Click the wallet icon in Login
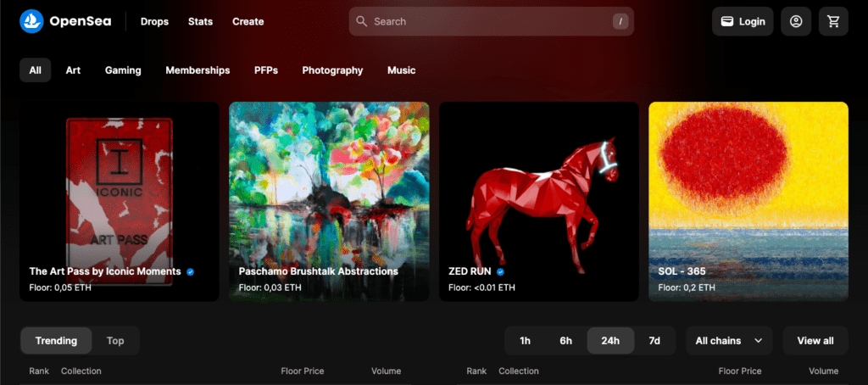This screenshot has height=385, width=868. pos(726,21)
